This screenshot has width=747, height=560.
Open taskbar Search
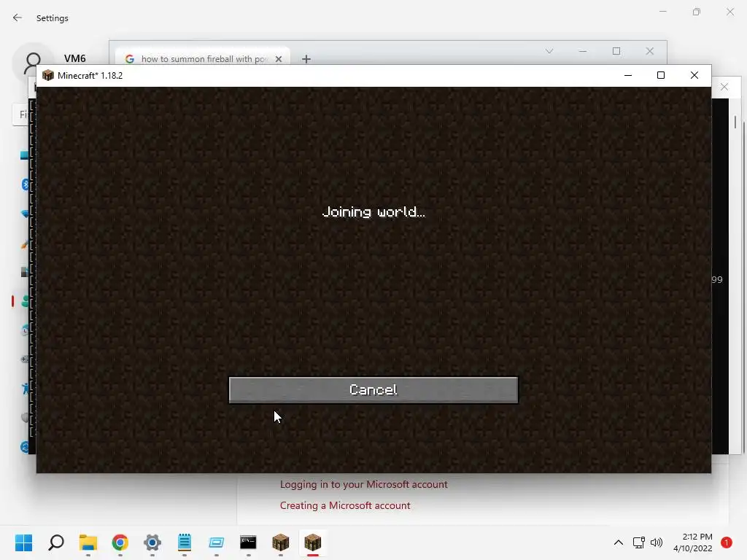tap(55, 542)
